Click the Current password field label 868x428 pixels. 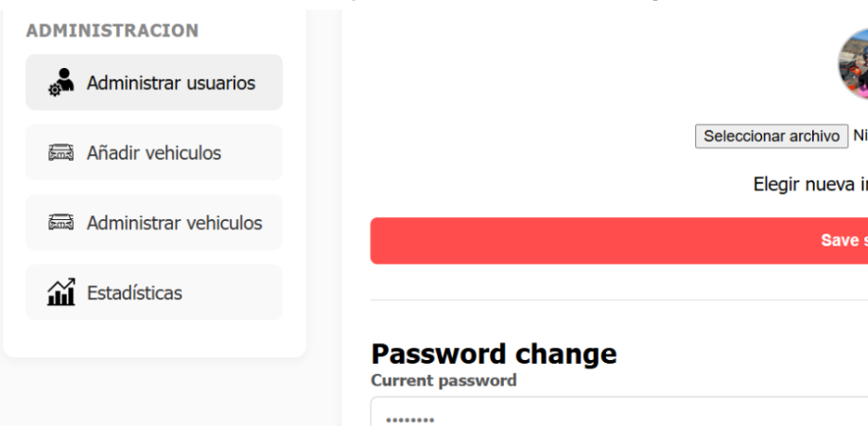(x=443, y=381)
